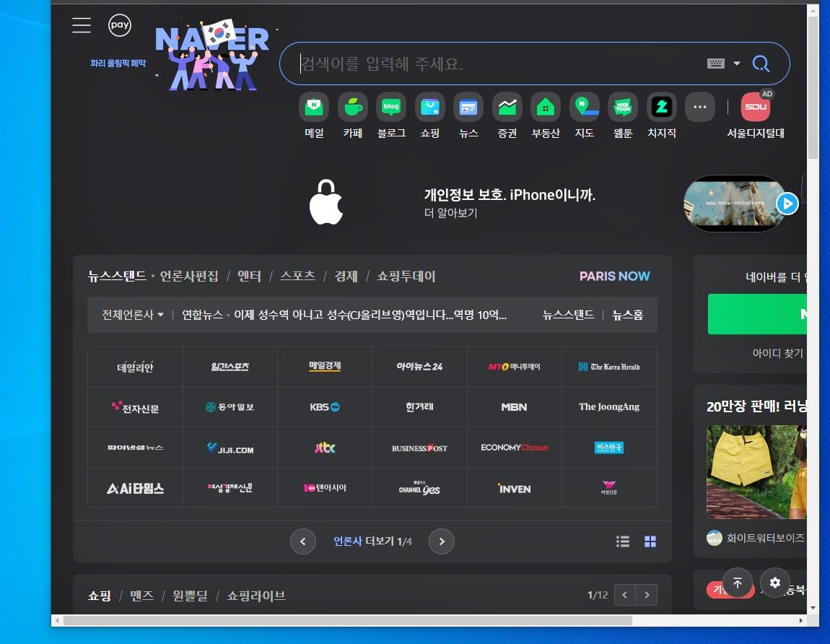This screenshot has height=644, width=830.
Task: Open the on-screen keyboard icon
Action: click(716, 64)
